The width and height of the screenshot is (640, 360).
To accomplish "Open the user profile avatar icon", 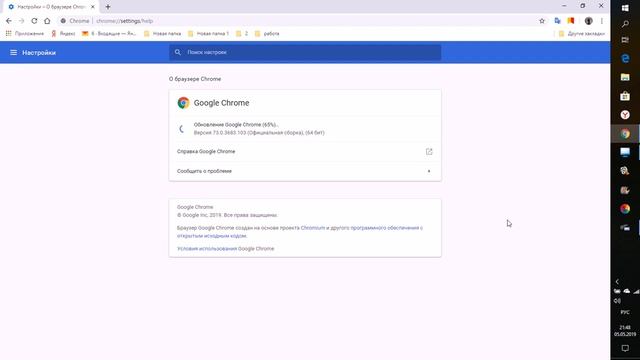I will point(588,21).
